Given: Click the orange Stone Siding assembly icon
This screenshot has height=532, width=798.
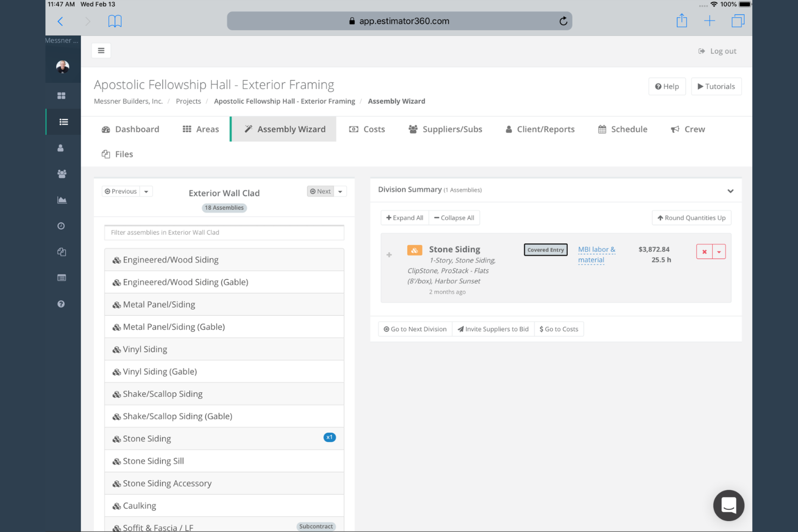Looking at the screenshot, I should pyautogui.click(x=414, y=250).
